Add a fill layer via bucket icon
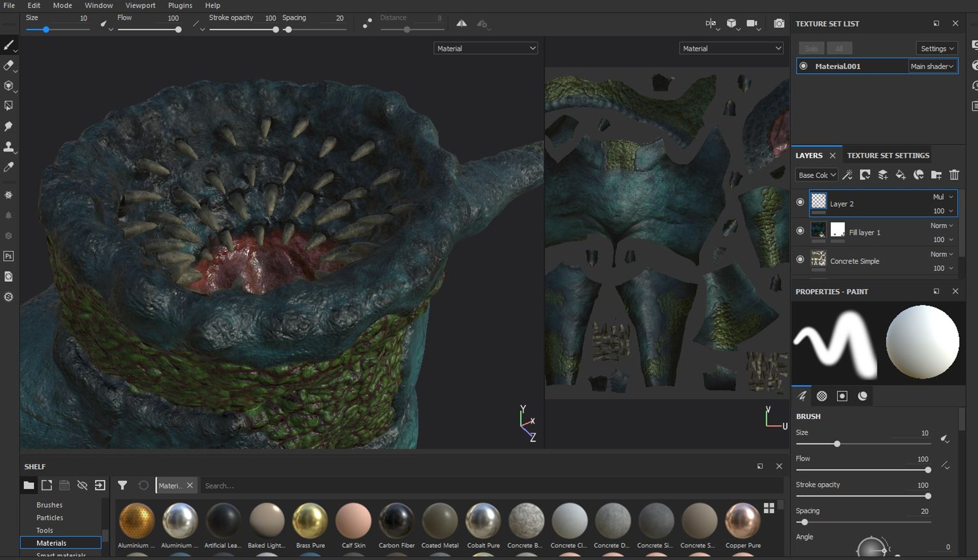 click(900, 175)
